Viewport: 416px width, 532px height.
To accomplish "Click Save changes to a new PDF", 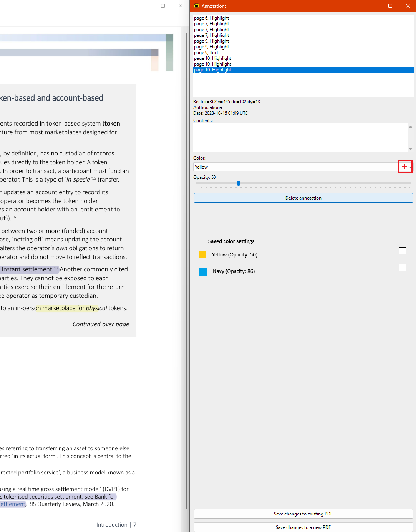I will click(303, 527).
